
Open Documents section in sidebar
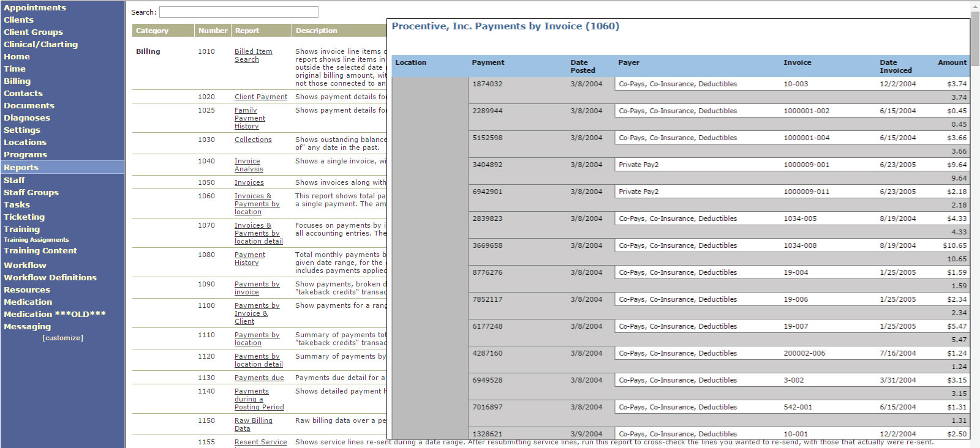click(29, 105)
